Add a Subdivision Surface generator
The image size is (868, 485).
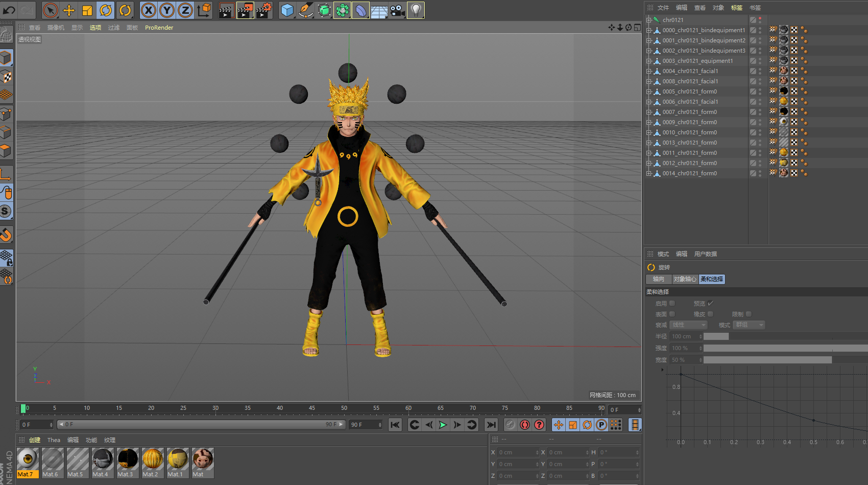click(324, 10)
